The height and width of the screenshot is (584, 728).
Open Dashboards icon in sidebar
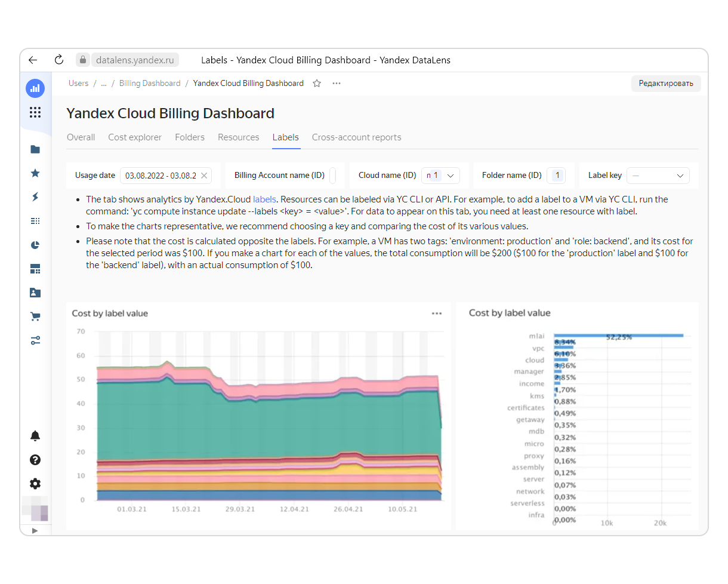pos(35,269)
